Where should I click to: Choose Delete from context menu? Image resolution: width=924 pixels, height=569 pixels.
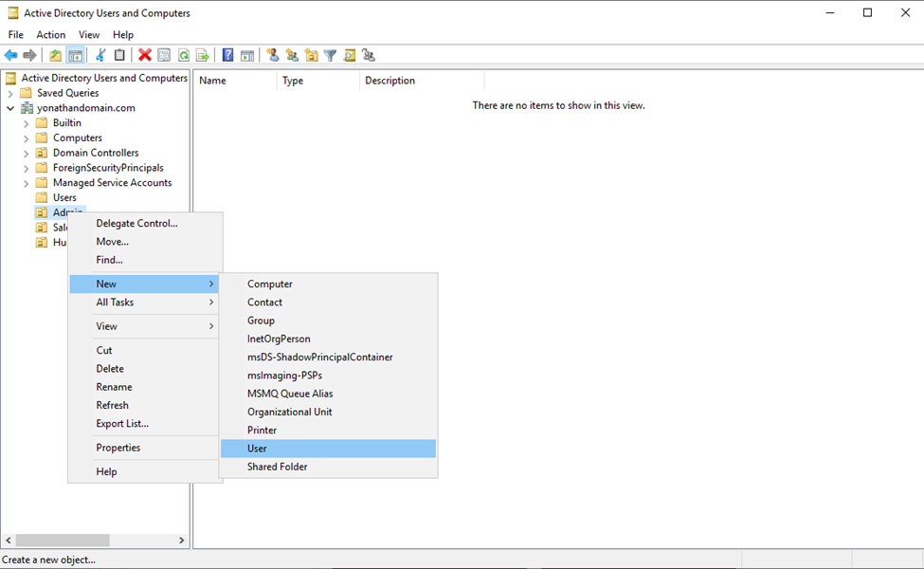coord(144,369)
